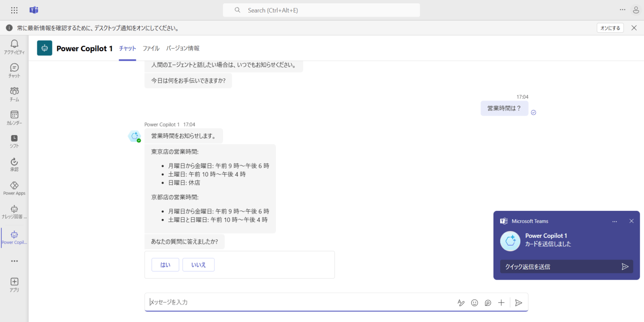Open the アクティビティ panel in the sidebar
The height and width of the screenshot is (322, 644).
pyautogui.click(x=14, y=46)
